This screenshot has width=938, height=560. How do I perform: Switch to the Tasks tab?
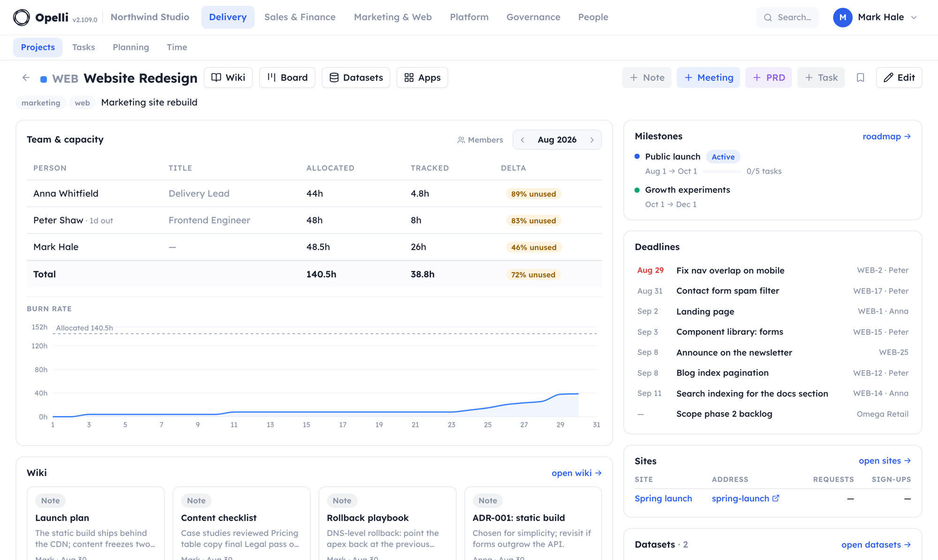click(83, 47)
